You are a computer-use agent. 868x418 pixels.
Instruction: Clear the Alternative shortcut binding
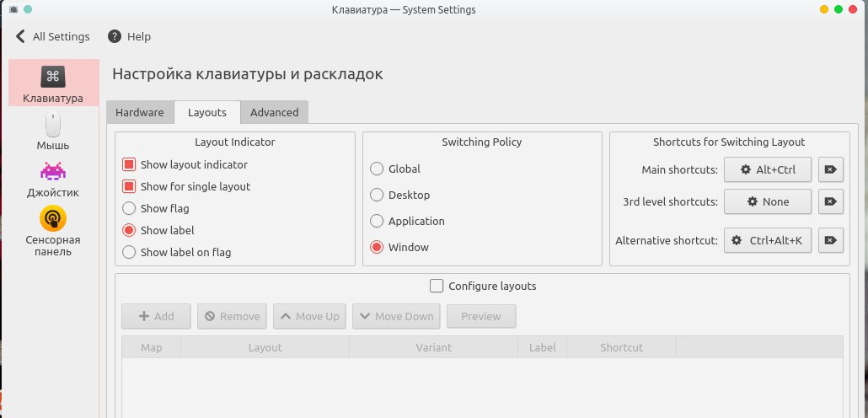coord(830,240)
